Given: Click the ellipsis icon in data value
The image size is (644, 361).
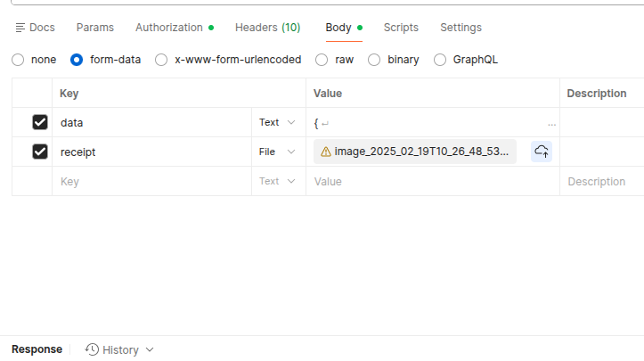Looking at the screenshot, I should pyautogui.click(x=552, y=123).
